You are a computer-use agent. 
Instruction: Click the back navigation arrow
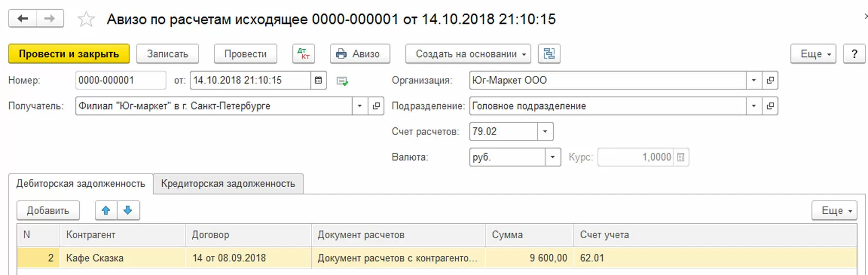[x=23, y=19]
